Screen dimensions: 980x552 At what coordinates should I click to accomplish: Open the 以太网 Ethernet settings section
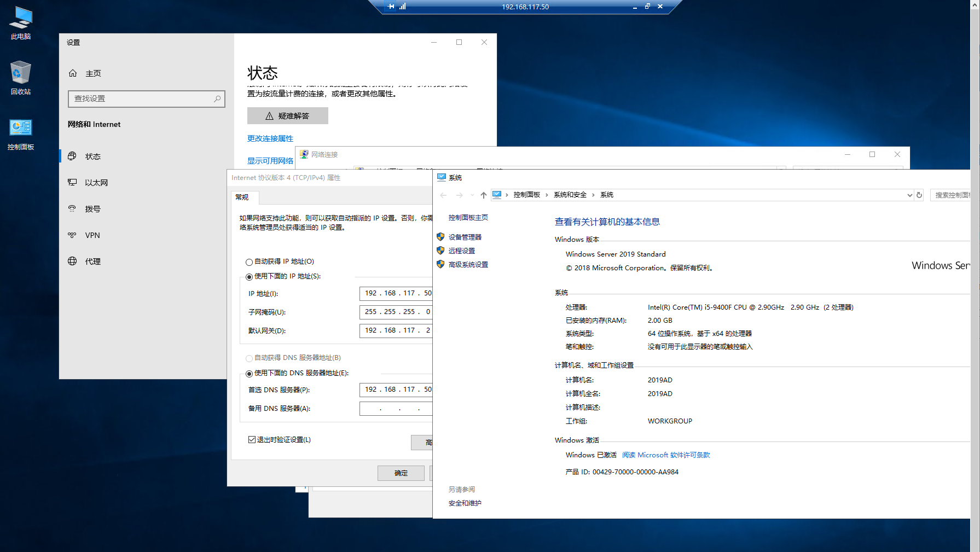96,183
